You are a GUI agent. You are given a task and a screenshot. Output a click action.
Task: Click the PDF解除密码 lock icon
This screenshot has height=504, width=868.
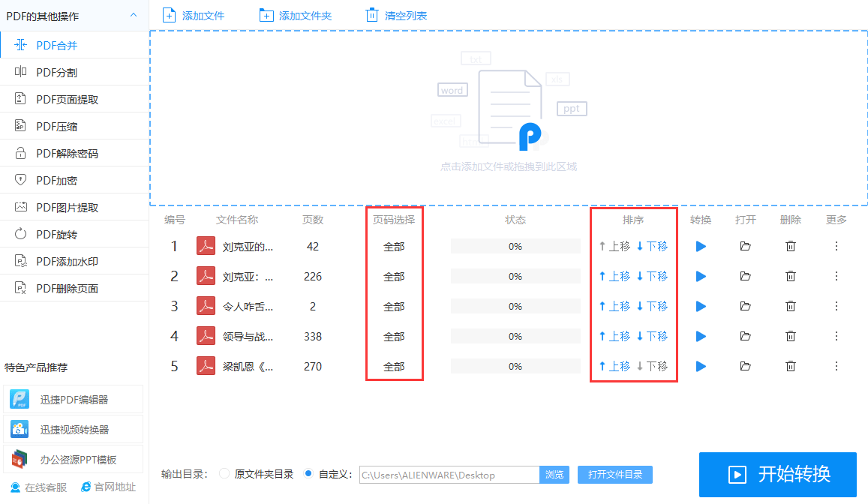pos(20,153)
